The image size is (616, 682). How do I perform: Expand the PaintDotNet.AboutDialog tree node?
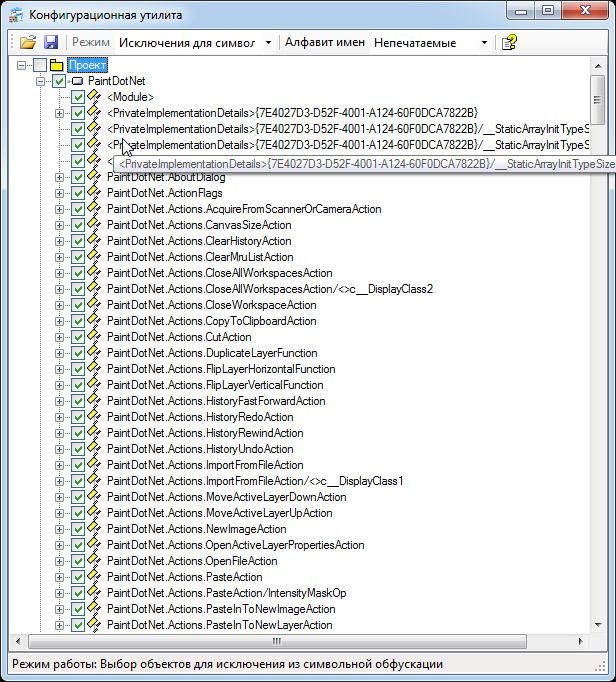pyautogui.click(x=60, y=177)
